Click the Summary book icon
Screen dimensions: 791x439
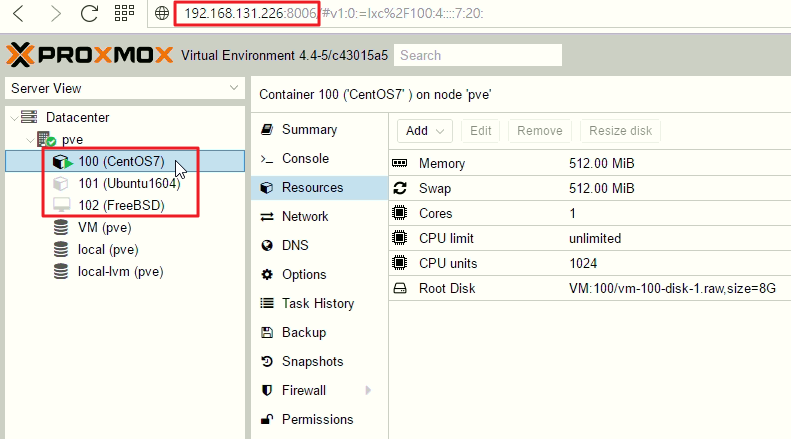pos(267,130)
